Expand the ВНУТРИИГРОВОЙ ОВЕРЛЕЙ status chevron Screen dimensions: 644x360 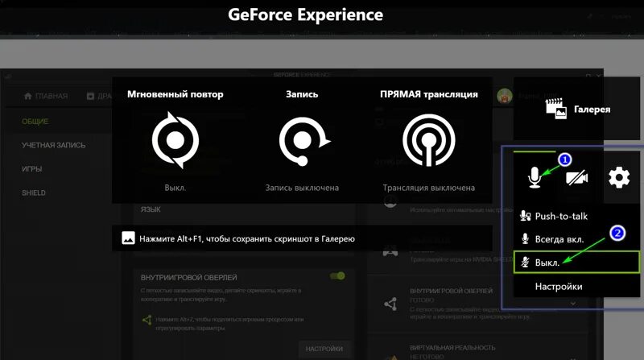(x=573, y=304)
